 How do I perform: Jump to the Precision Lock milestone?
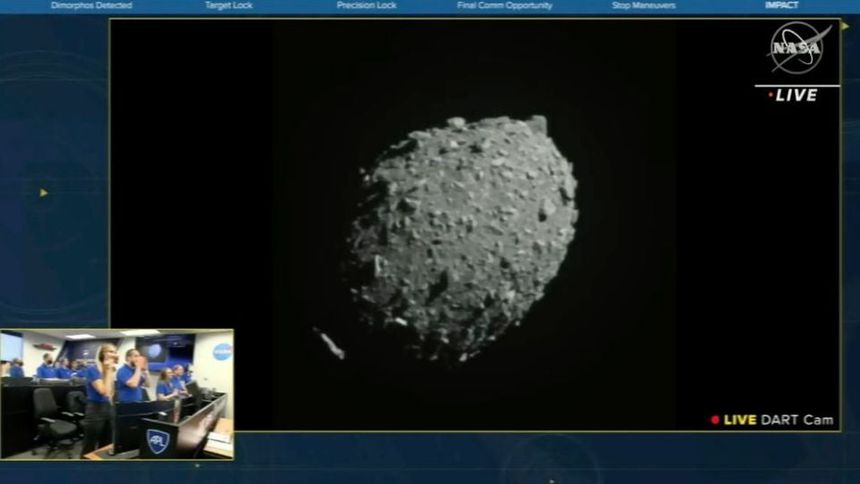[366, 6]
